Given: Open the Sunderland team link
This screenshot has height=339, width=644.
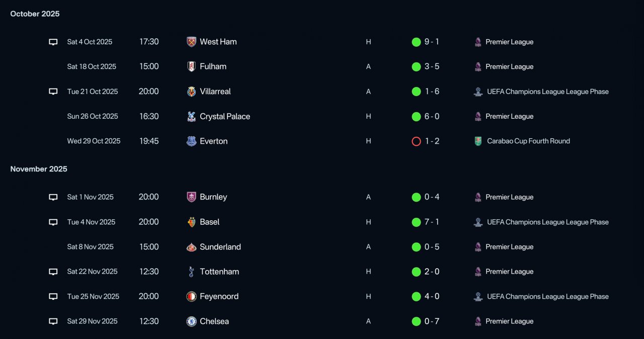Looking at the screenshot, I should coord(220,246).
